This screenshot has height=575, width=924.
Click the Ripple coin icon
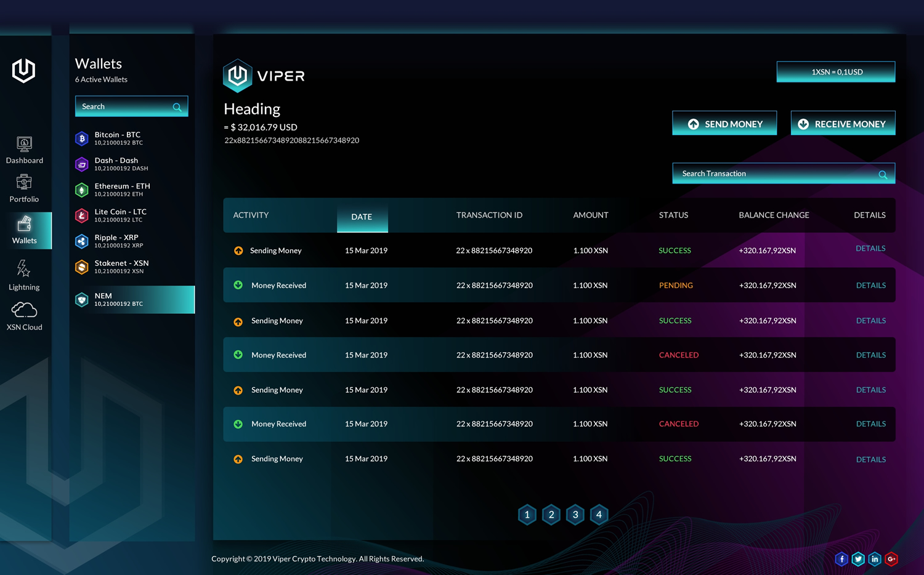tap(82, 241)
